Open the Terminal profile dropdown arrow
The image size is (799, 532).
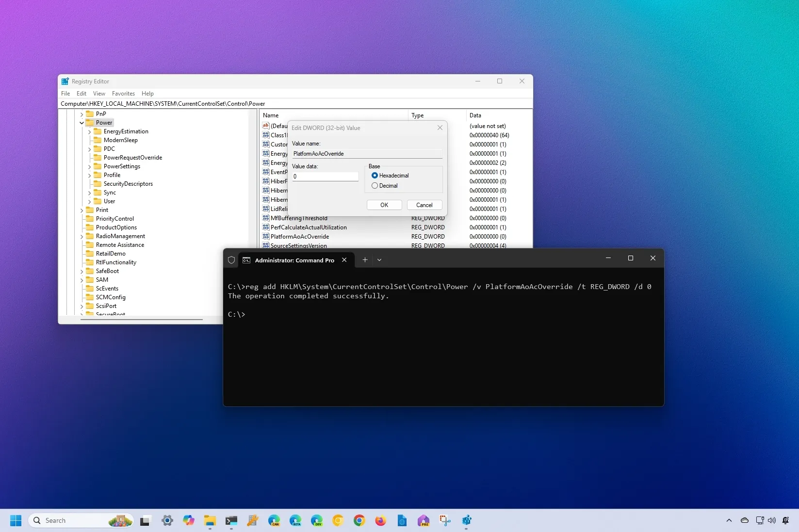[379, 260]
